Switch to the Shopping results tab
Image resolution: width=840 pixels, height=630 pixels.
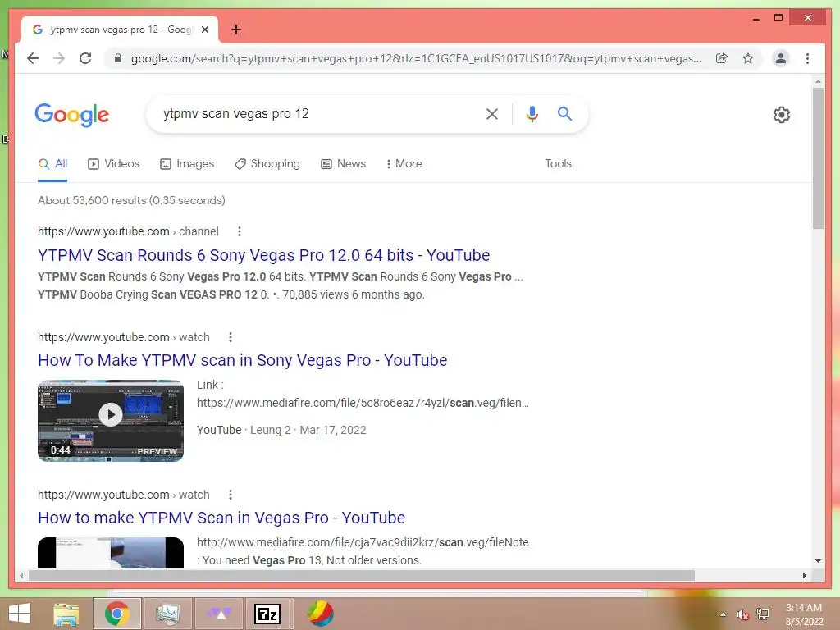(x=267, y=164)
